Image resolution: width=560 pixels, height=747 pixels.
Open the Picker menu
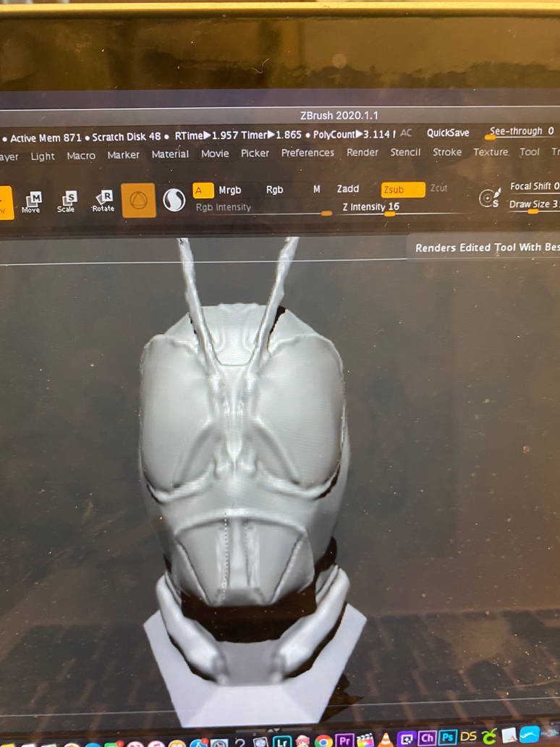click(x=255, y=153)
